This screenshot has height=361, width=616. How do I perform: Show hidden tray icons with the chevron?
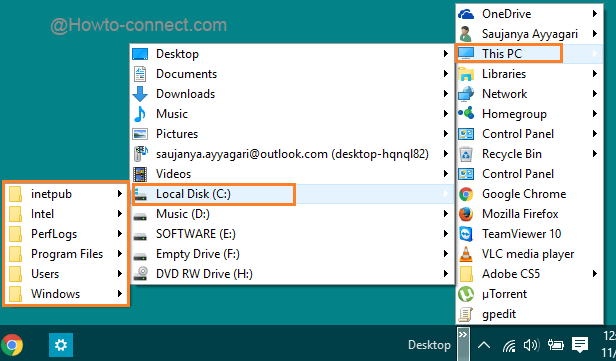pyautogui.click(x=484, y=345)
